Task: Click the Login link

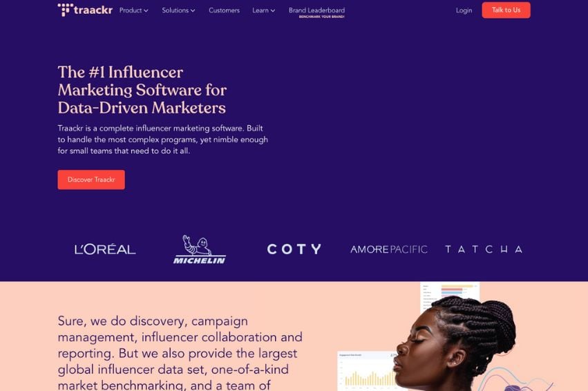Action: pyautogui.click(x=464, y=10)
